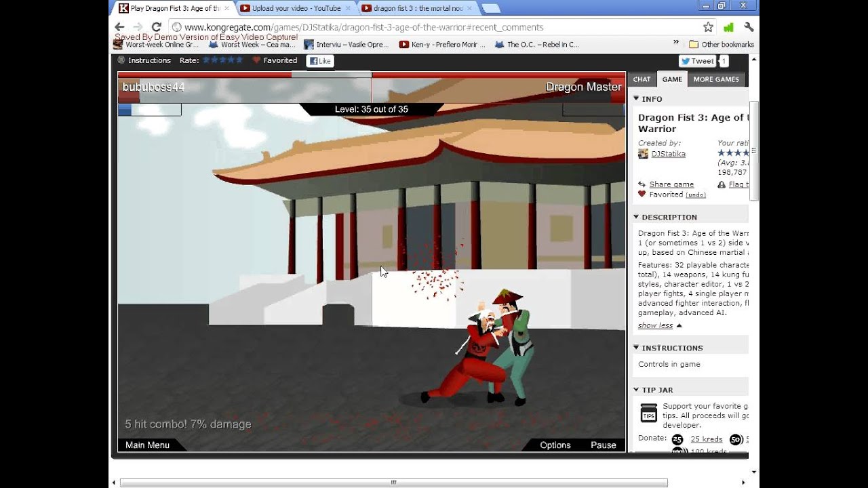The height and width of the screenshot is (488, 868).
Task: Close the Upload your video YouTube tab
Action: click(348, 9)
